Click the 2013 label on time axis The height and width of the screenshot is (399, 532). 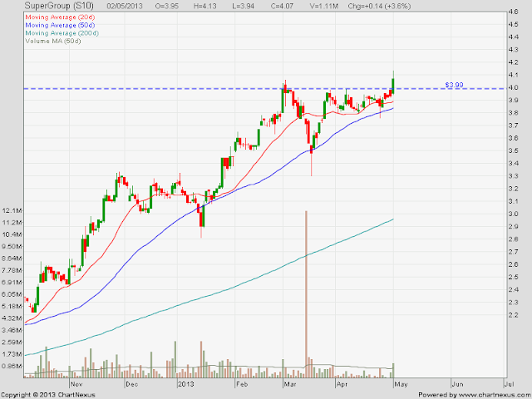pyautogui.click(x=186, y=384)
